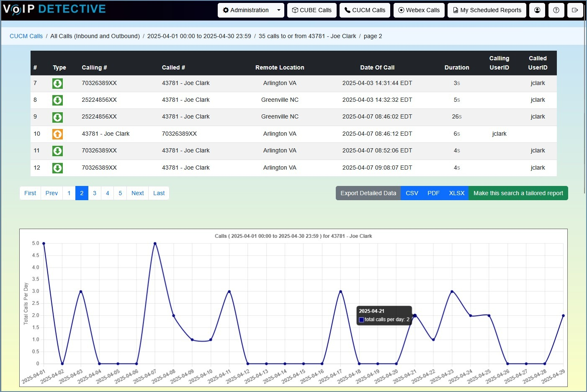Viewport: 587px width, 392px height.
Task: Open CUBE Calls from the top bar
Action: point(312,10)
